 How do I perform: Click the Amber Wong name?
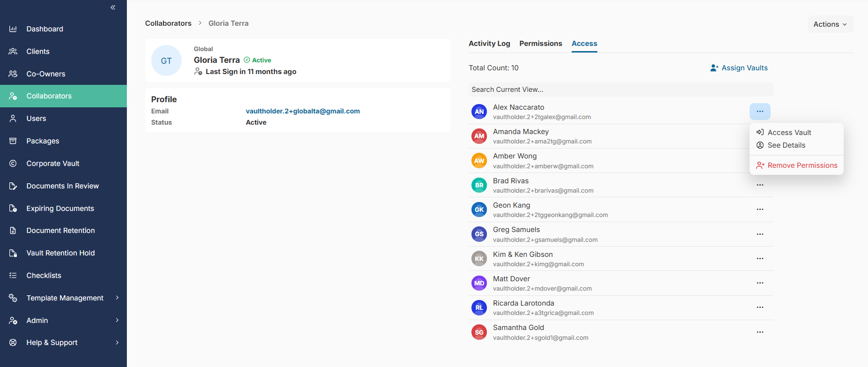pyautogui.click(x=515, y=156)
